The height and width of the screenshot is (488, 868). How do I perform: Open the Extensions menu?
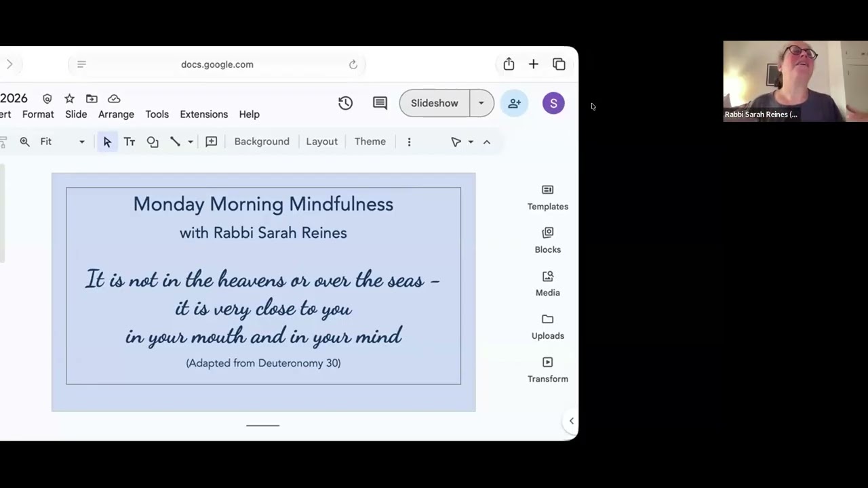tap(204, 115)
